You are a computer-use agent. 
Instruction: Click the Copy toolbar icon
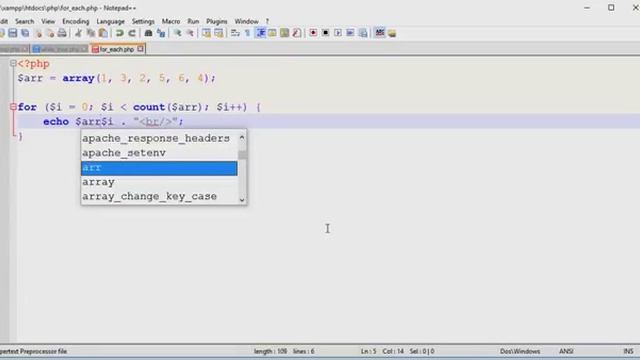coord(91,33)
